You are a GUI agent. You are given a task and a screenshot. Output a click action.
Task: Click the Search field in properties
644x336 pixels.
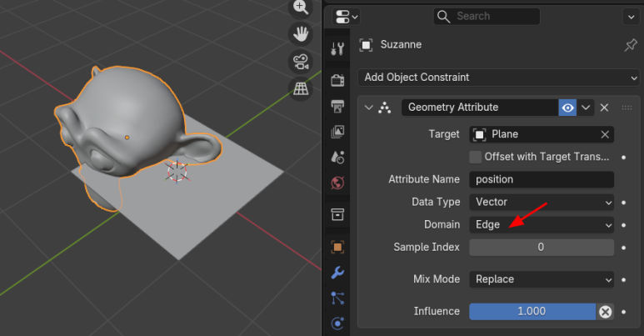[487, 17]
